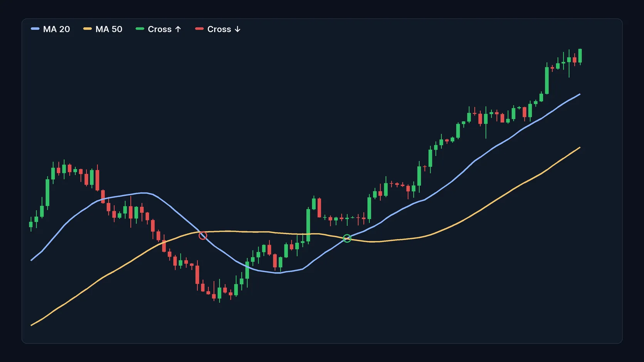This screenshot has height=362, width=644.
Task: Click the left start of the blue MA 20 line
Action: click(31, 260)
